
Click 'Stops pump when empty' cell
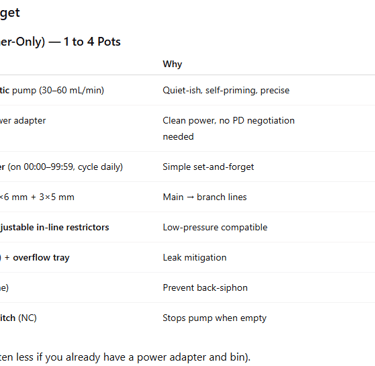coord(214,318)
